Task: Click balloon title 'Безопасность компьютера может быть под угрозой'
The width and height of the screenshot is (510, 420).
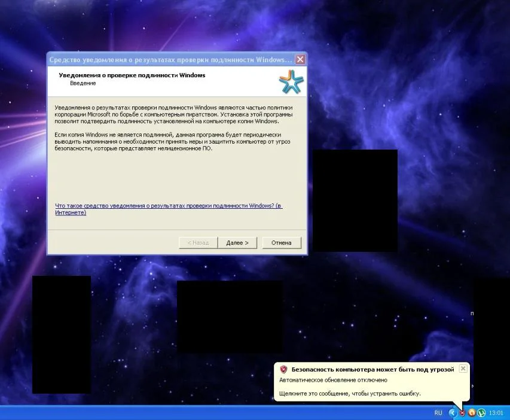Action: point(372,369)
